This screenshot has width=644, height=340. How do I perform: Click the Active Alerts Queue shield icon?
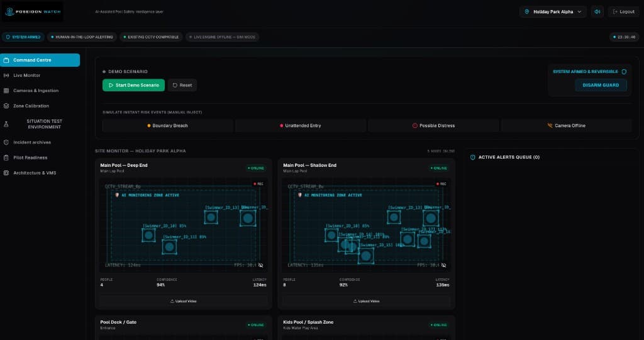pyautogui.click(x=472, y=157)
